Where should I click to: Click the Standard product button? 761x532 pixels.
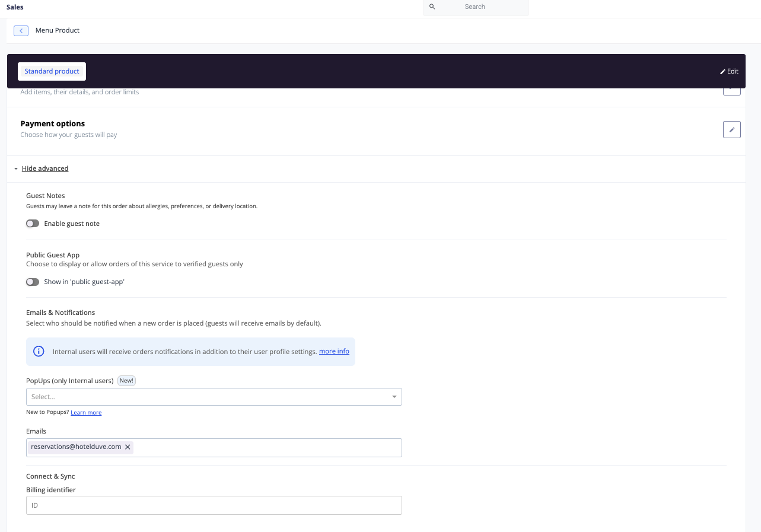click(x=52, y=71)
